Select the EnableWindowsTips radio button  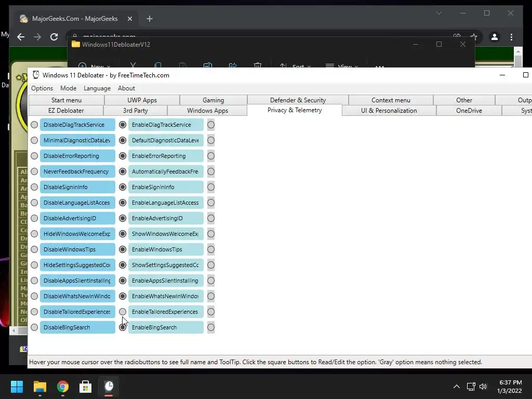coord(123,249)
